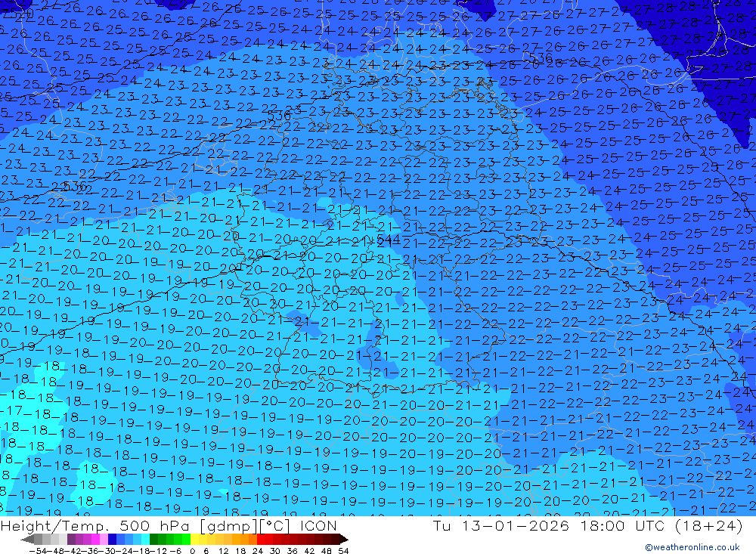Screen dimensions: 756x554
Task: Pick the orange swatch above the 18 label
Action: click(x=245, y=539)
